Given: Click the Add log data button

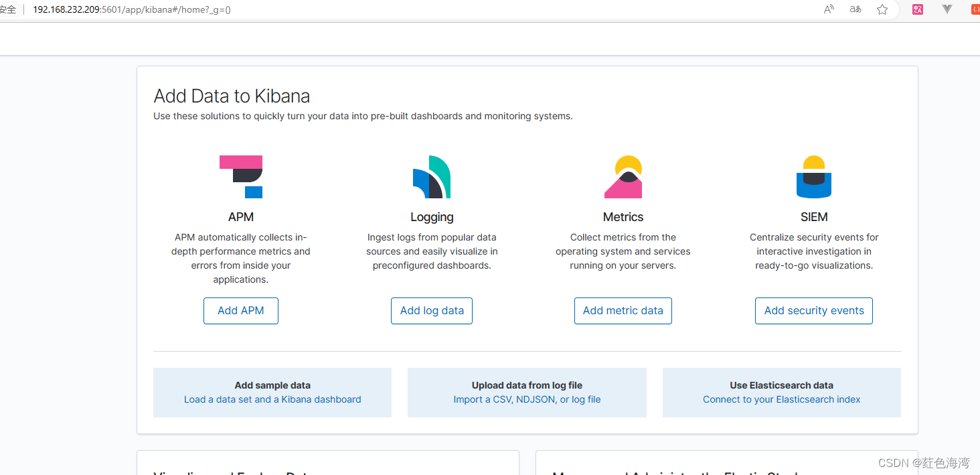Looking at the screenshot, I should pyautogui.click(x=432, y=311).
